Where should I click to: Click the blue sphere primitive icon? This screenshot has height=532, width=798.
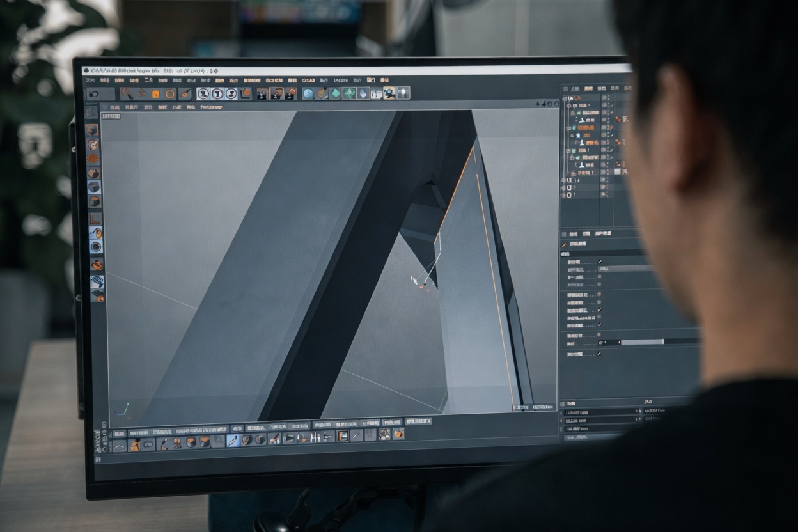308,94
